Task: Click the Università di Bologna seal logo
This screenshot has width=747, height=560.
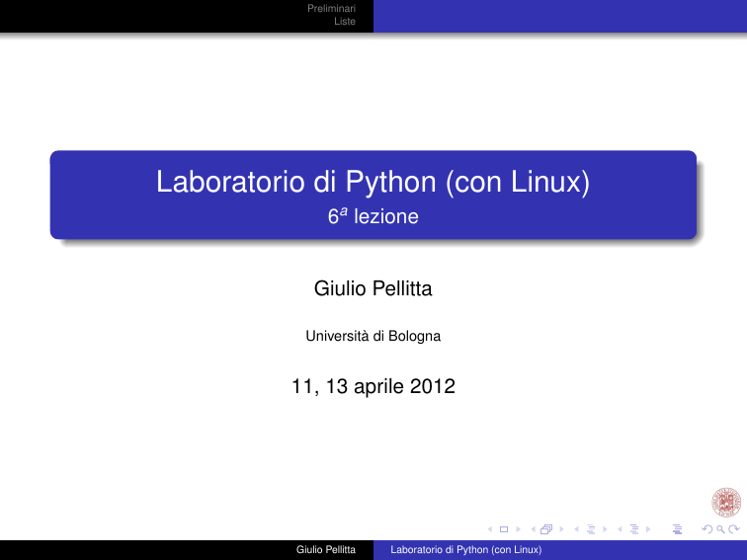Action: pyautogui.click(x=726, y=503)
